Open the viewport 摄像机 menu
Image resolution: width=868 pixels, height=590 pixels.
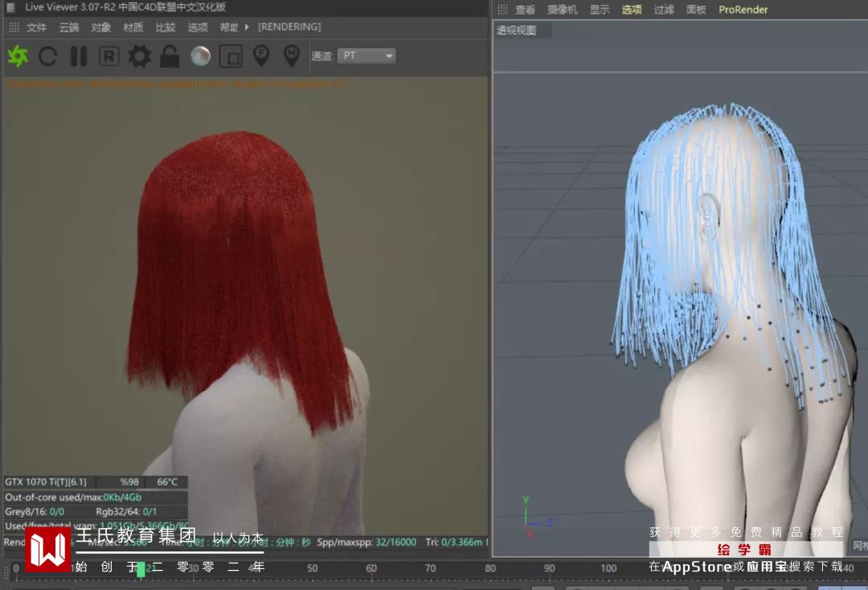(563, 10)
